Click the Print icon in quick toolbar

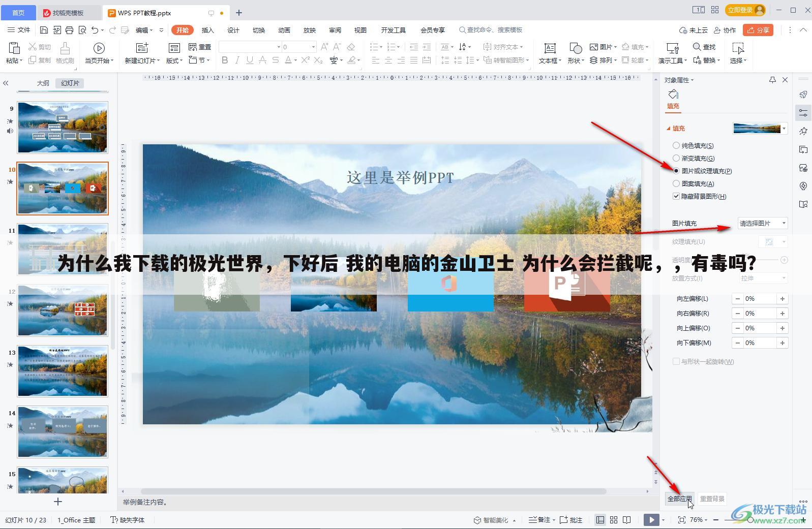coord(70,30)
